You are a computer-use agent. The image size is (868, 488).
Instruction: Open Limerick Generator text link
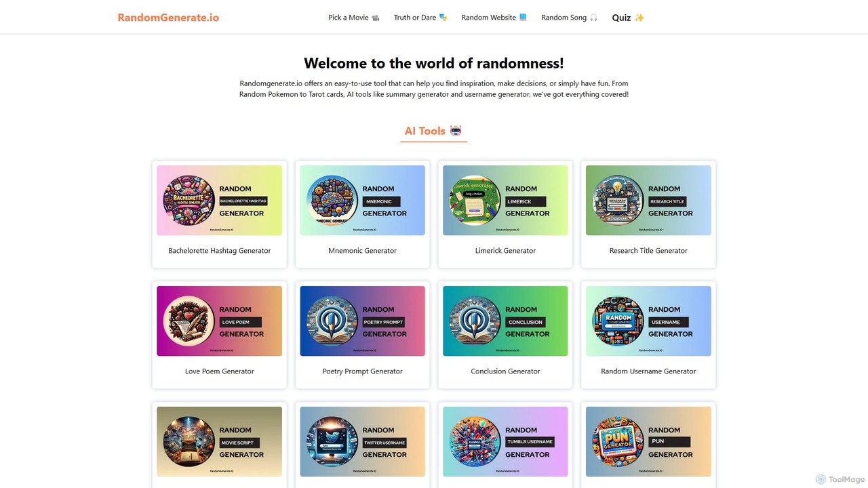506,251
